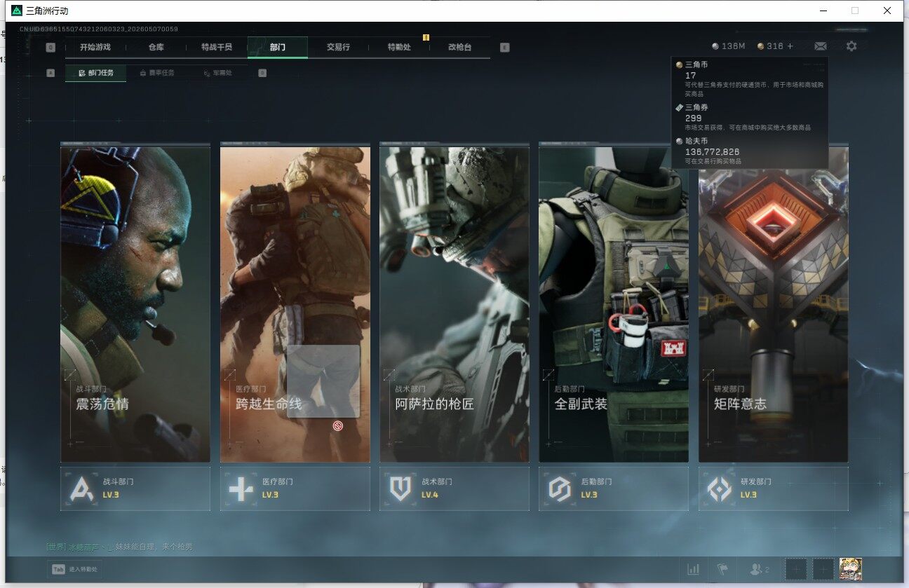Screen dimensions: 909x588
Task: Click the player avatar in bottom bar
Action: (851, 568)
